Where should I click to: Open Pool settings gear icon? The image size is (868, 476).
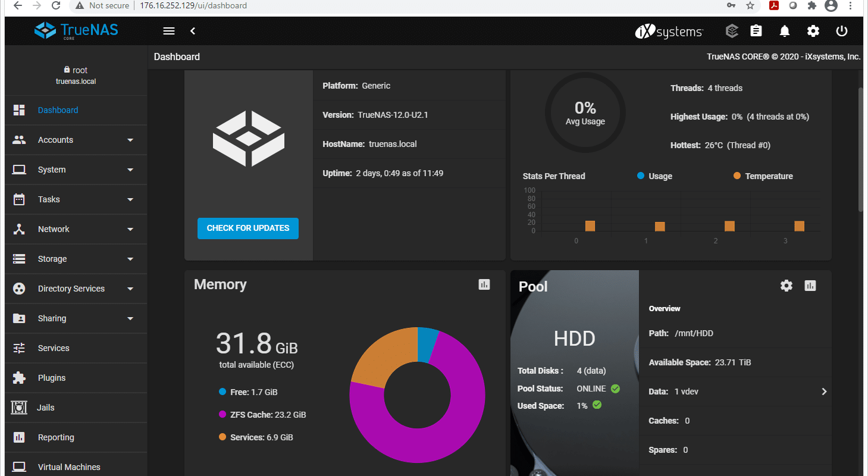pos(786,286)
